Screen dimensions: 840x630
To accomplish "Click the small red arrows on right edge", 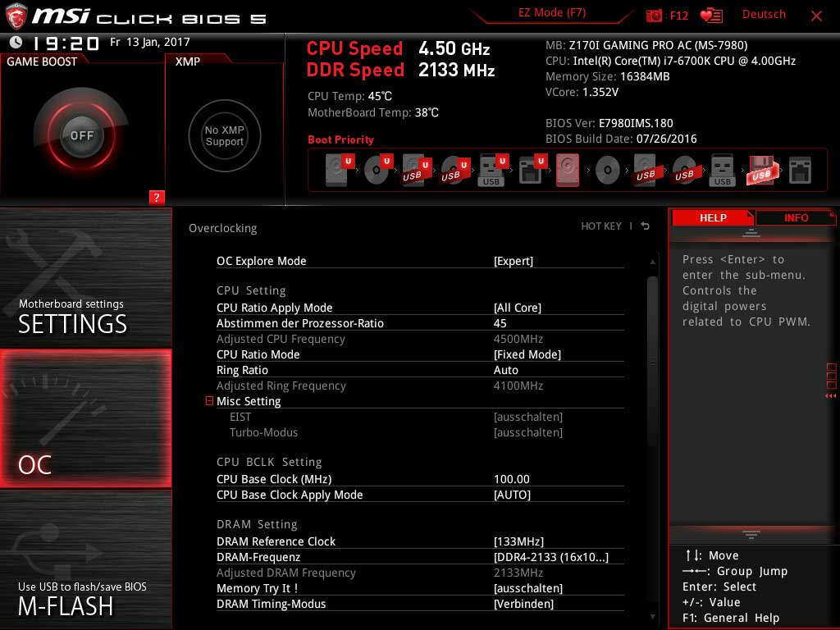I will point(831,396).
